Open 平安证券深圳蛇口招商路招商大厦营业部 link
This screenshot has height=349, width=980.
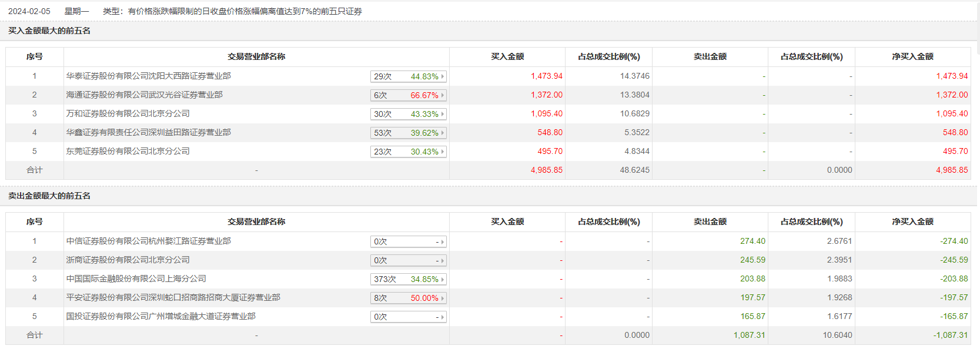[173, 298]
